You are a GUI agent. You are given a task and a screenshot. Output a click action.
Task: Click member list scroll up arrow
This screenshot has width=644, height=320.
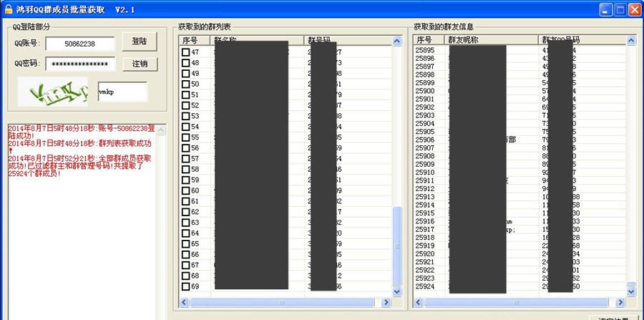[631, 40]
